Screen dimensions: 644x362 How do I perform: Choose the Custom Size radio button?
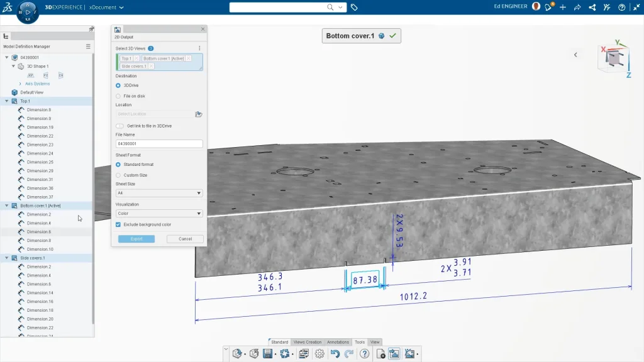118,175
